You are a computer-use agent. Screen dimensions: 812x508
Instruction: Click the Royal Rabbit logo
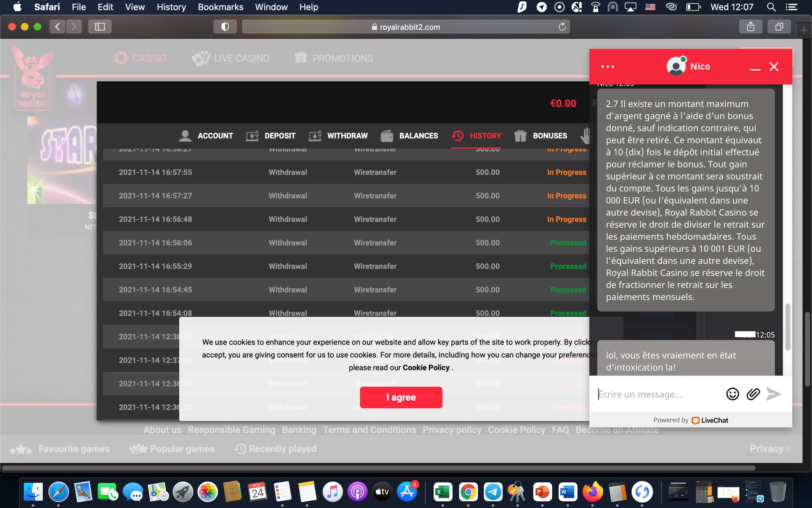click(33, 78)
